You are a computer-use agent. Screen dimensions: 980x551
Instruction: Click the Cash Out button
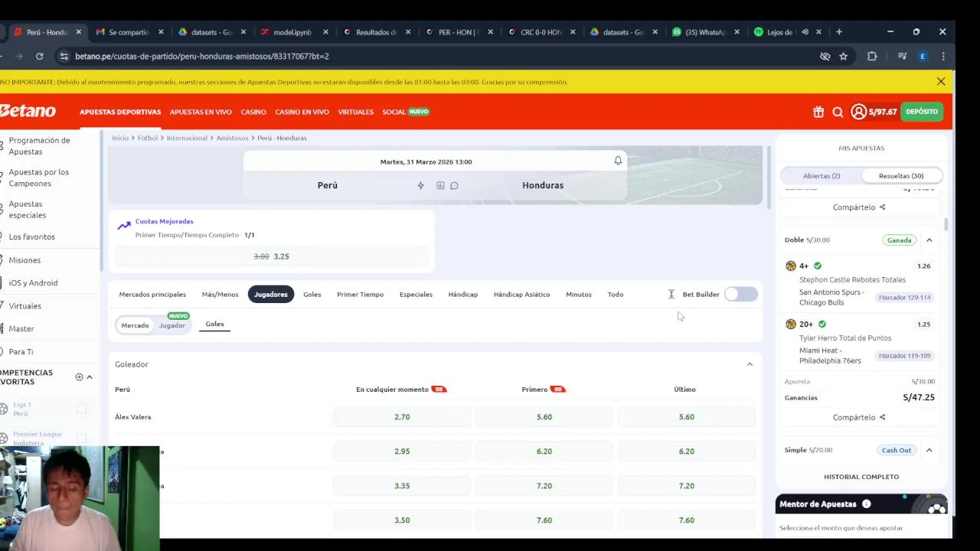click(x=896, y=450)
